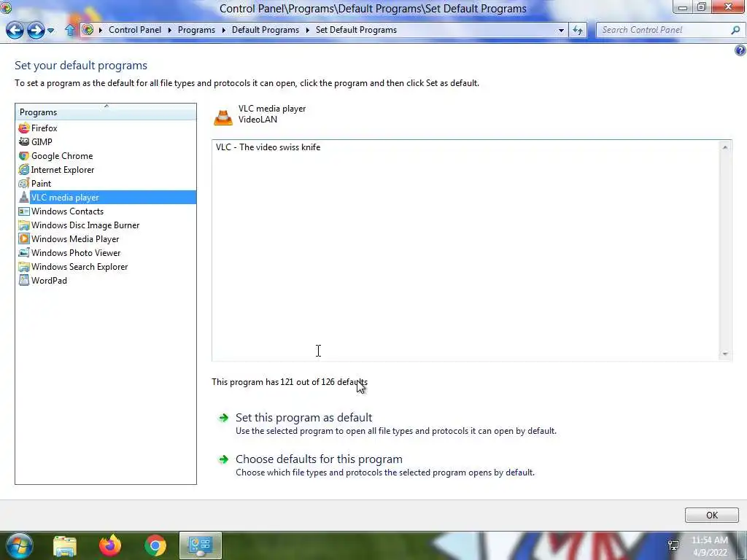Go forward with the Forward arrow button

(36, 30)
